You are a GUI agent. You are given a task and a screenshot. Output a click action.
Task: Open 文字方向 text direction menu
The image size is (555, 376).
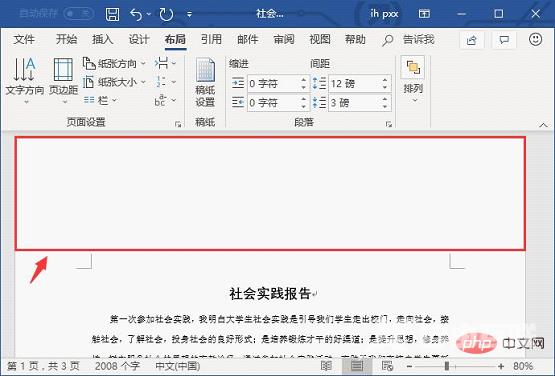click(25, 81)
